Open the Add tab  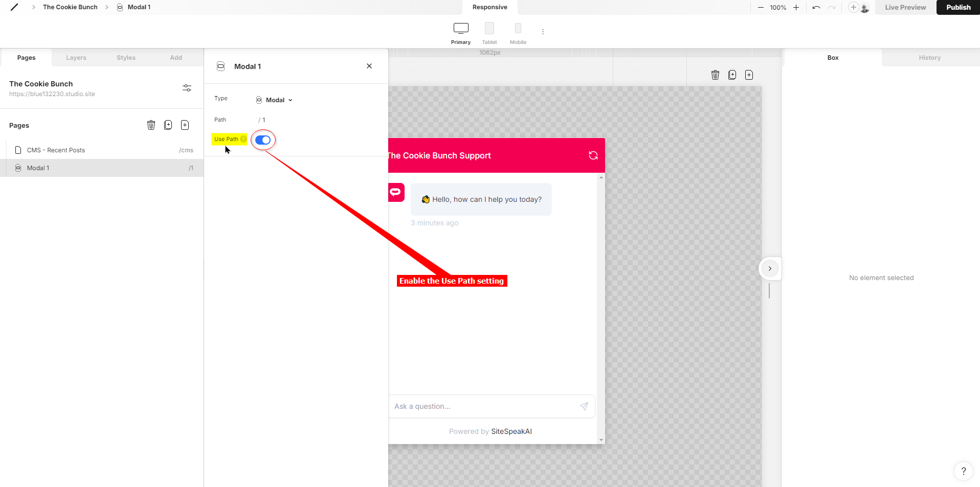(176, 58)
